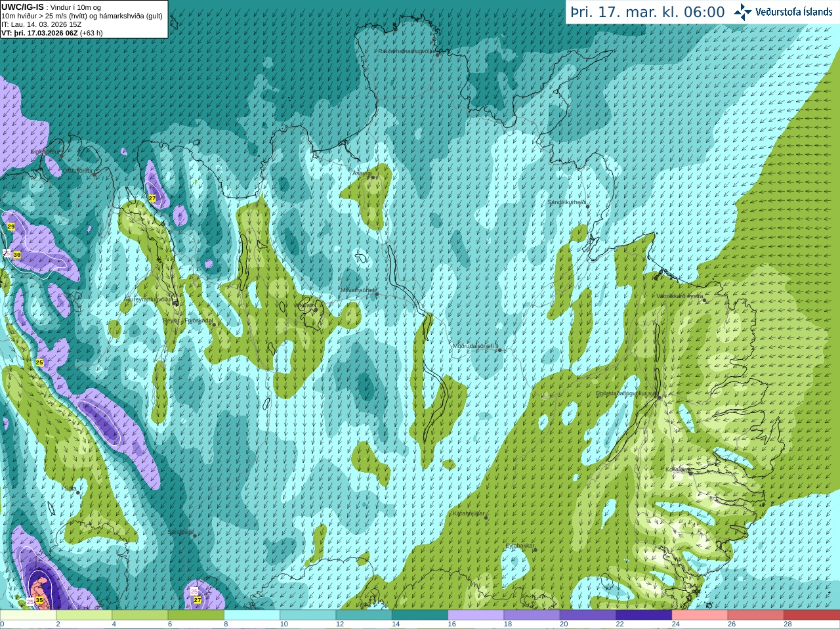840x629 pixels.
Task: Click the yellow 35 gust maximum label
Action: click(39, 600)
